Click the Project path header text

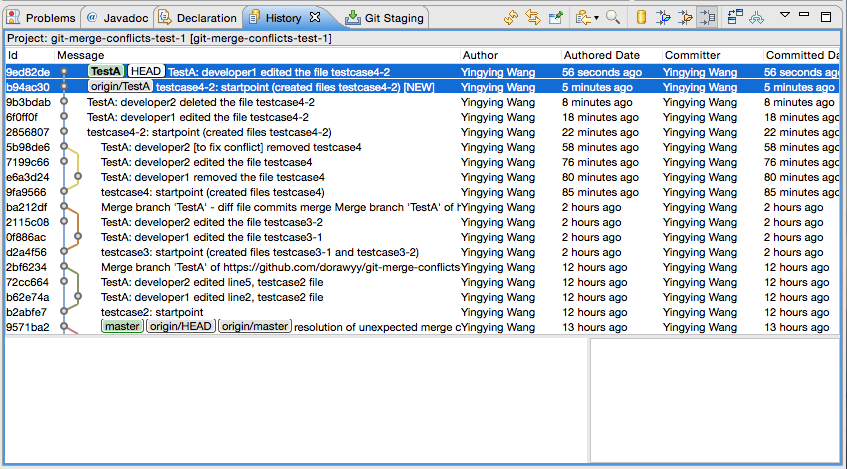[169, 38]
